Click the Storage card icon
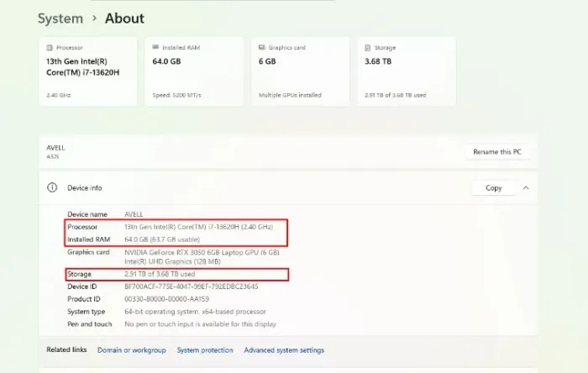Viewport: 588px width, 373px height. pyautogui.click(x=368, y=48)
